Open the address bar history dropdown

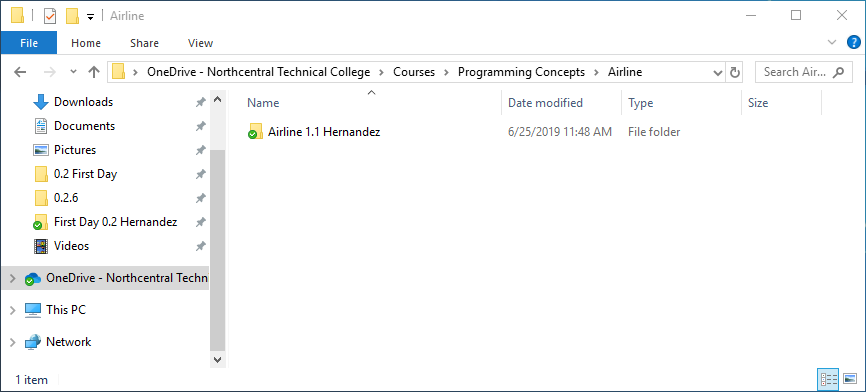pyautogui.click(x=717, y=72)
